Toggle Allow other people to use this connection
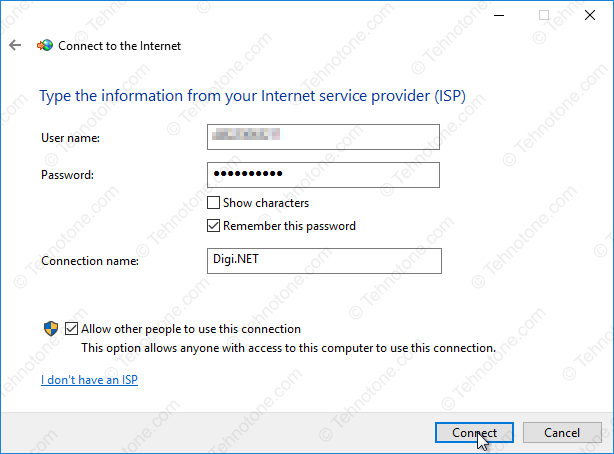Image resolution: width=614 pixels, height=454 pixels. coord(71,329)
